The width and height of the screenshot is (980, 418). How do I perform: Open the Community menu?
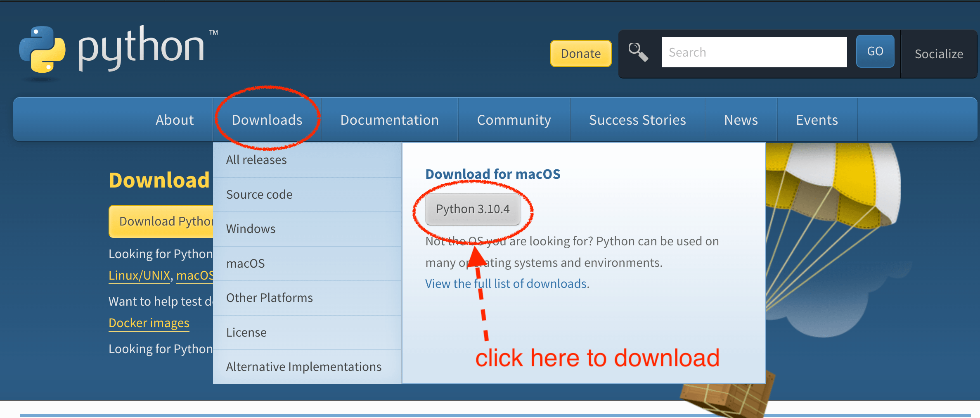(x=514, y=120)
